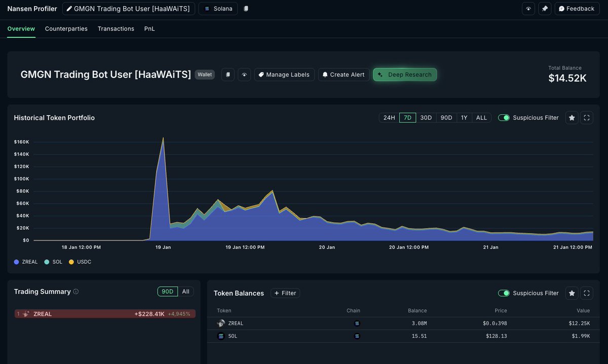This screenshot has width=608, height=364.
Task: Toggle SOL series in chart legend
Action: [x=53, y=262]
